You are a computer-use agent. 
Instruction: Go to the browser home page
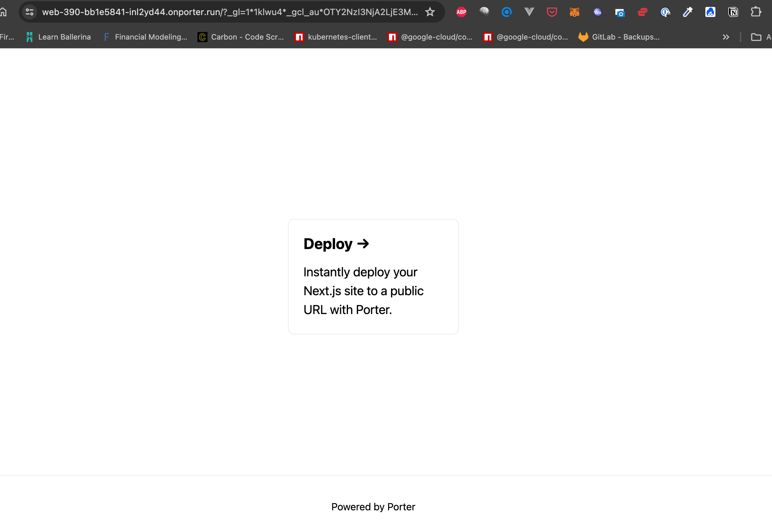[3, 12]
